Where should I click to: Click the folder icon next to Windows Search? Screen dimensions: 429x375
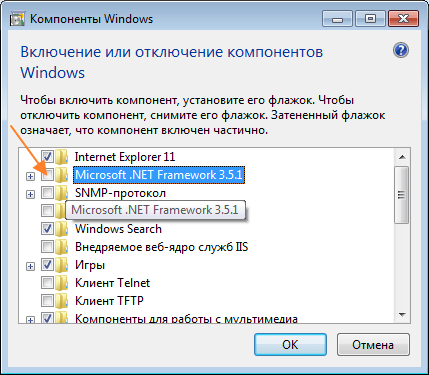click(61, 229)
